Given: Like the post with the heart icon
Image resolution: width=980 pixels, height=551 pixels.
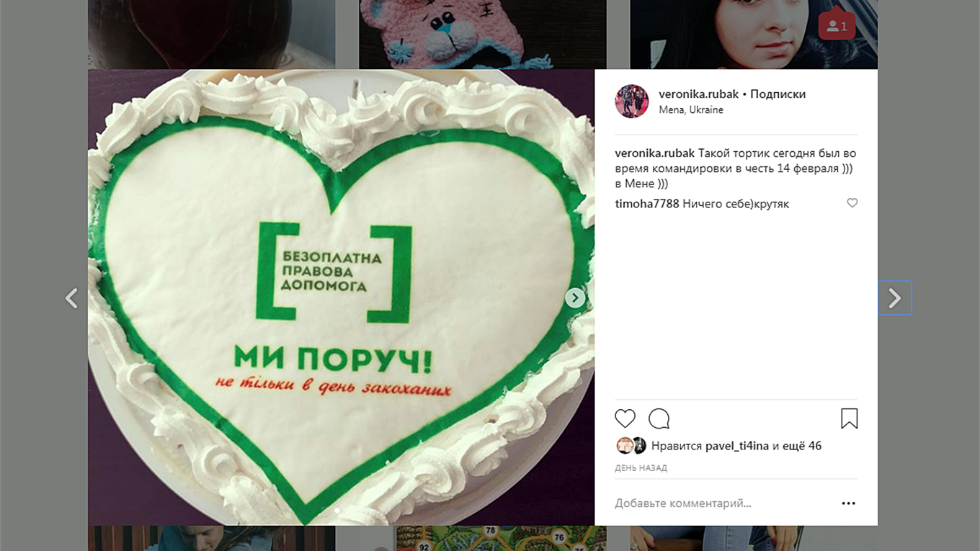Looking at the screenshot, I should coord(625,418).
